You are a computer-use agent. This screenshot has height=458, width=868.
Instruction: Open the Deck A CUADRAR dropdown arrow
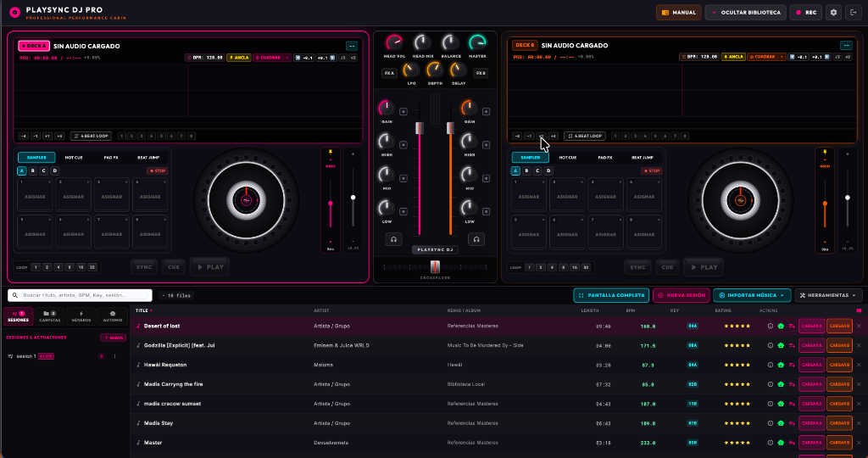pyautogui.click(x=287, y=58)
